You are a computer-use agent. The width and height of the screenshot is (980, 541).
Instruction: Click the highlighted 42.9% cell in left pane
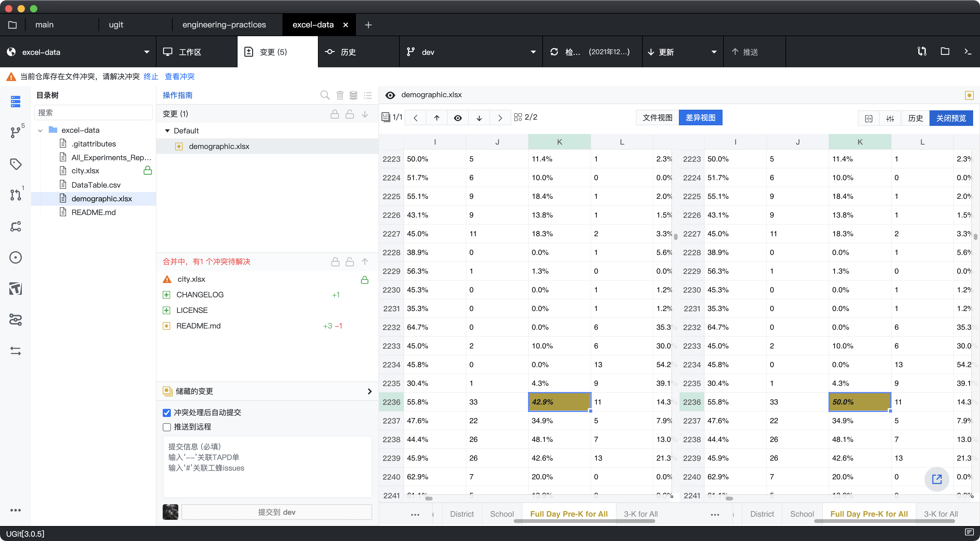point(559,402)
